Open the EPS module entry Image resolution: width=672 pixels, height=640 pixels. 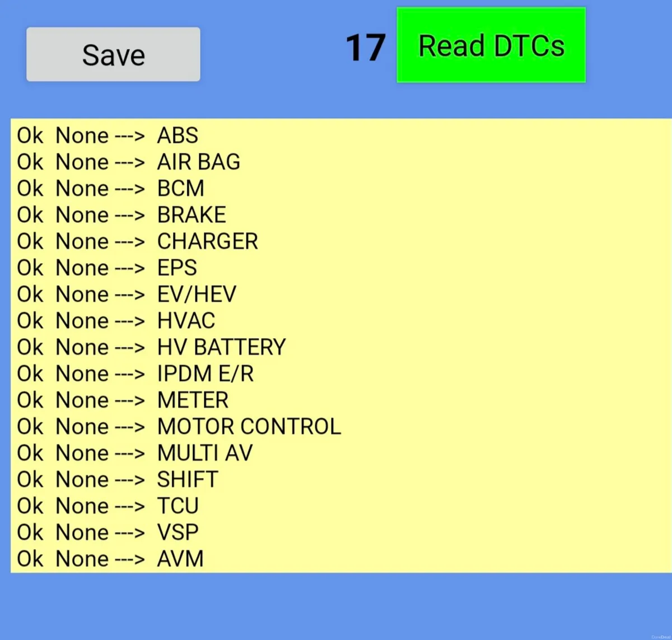pos(106,268)
